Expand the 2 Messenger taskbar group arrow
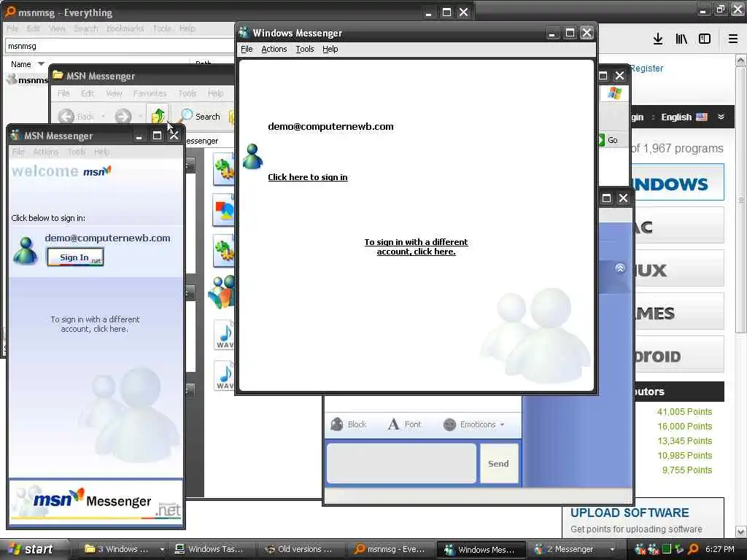 pos(612,549)
